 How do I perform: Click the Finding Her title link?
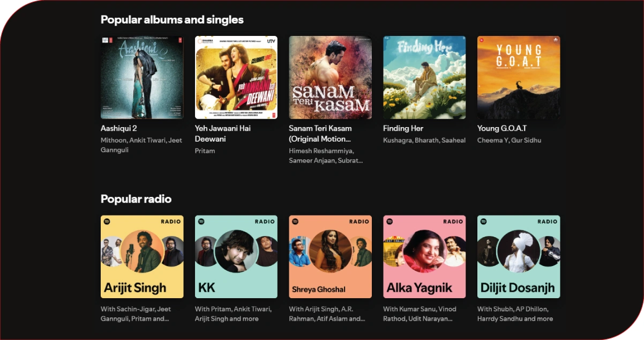[403, 128]
